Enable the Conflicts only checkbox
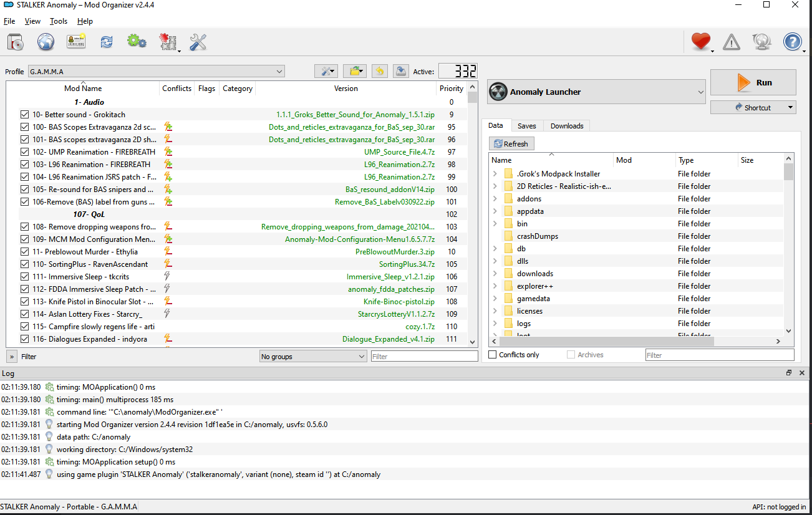Screen dimensions: 812x515 tap(493, 355)
